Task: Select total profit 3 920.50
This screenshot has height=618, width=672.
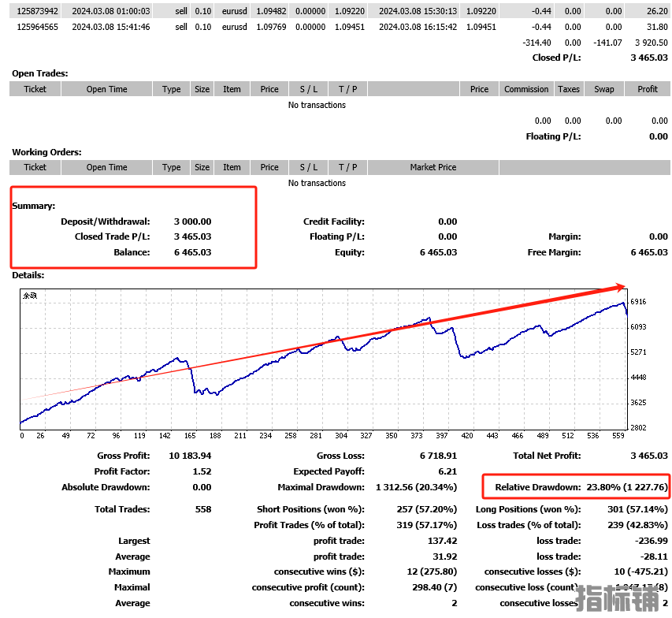Action: pos(652,43)
